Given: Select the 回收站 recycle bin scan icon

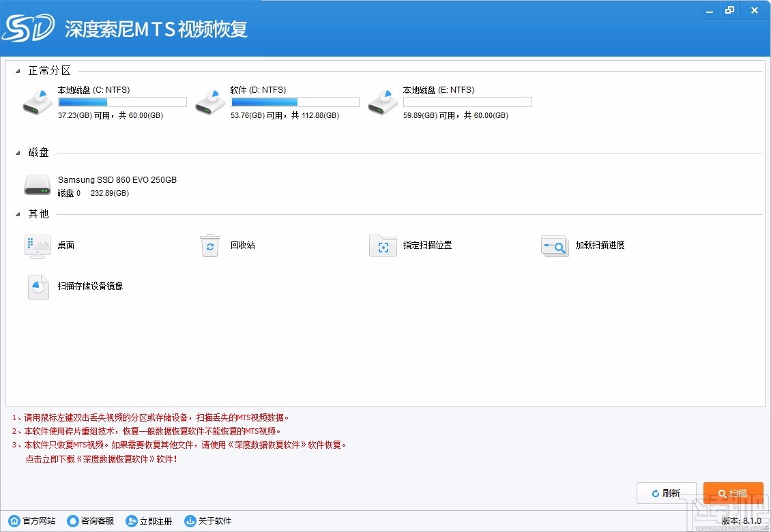Looking at the screenshot, I should [210, 246].
